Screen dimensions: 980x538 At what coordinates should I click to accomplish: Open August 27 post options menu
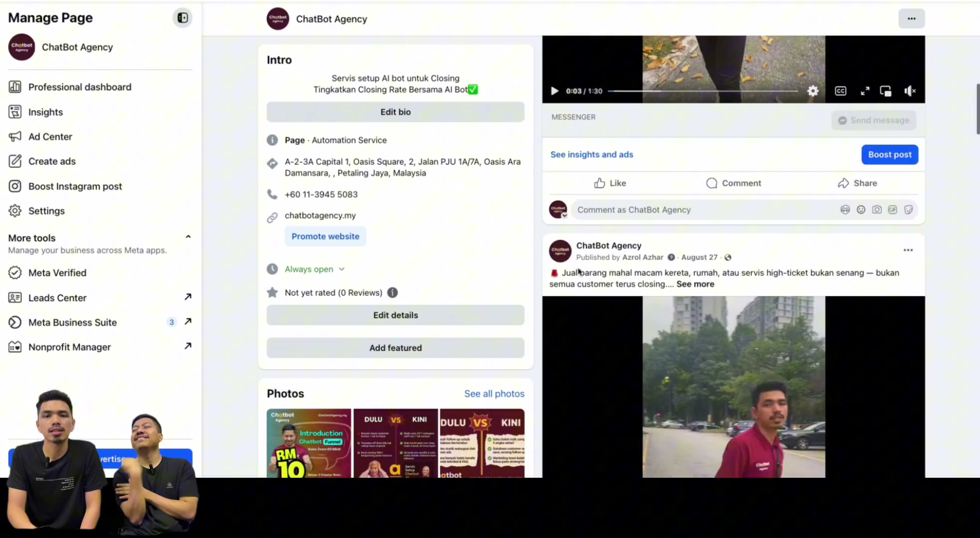(x=908, y=250)
